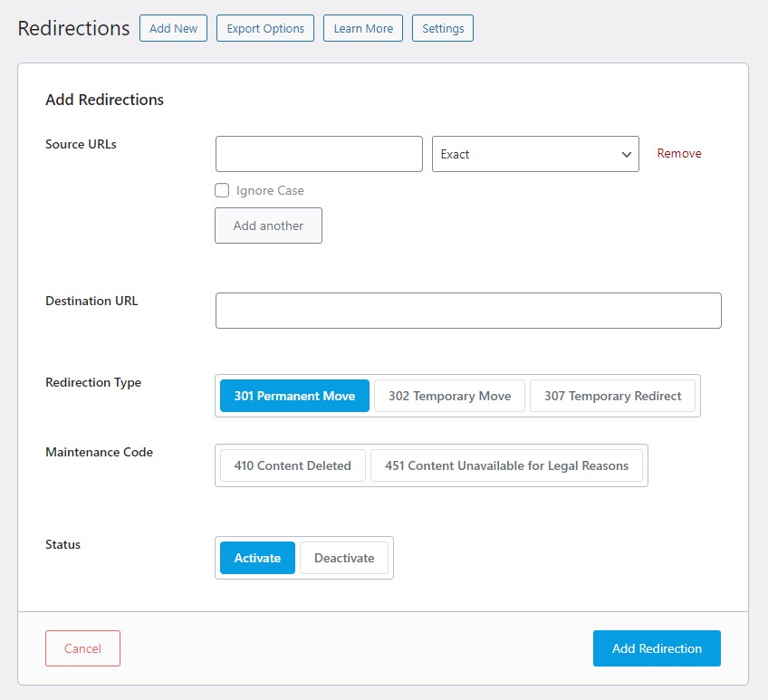768x700 pixels.
Task: Click the Add New button
Action: [x=173, y=28]
